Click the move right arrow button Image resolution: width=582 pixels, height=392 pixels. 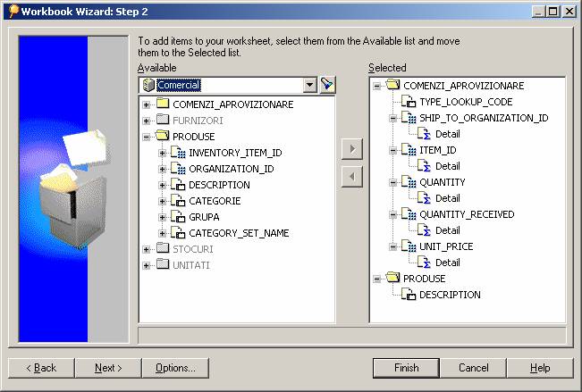352,149
